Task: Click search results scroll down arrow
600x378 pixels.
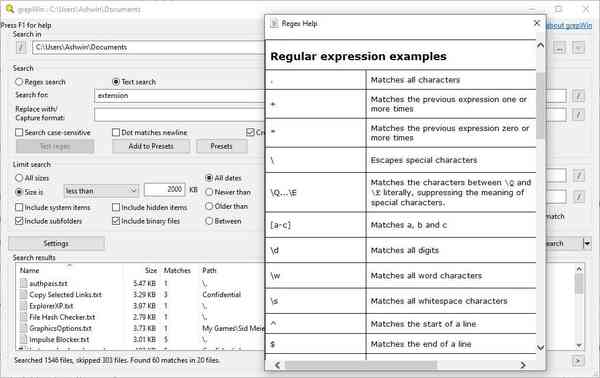Action: pyautogui.click(x=579, y=345)
